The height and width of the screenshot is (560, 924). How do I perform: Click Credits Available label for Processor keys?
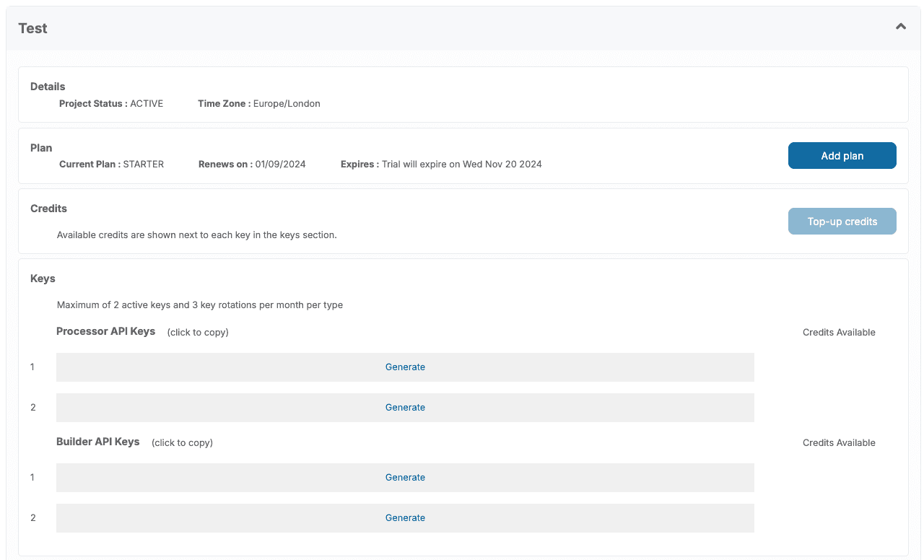point(839,333)
